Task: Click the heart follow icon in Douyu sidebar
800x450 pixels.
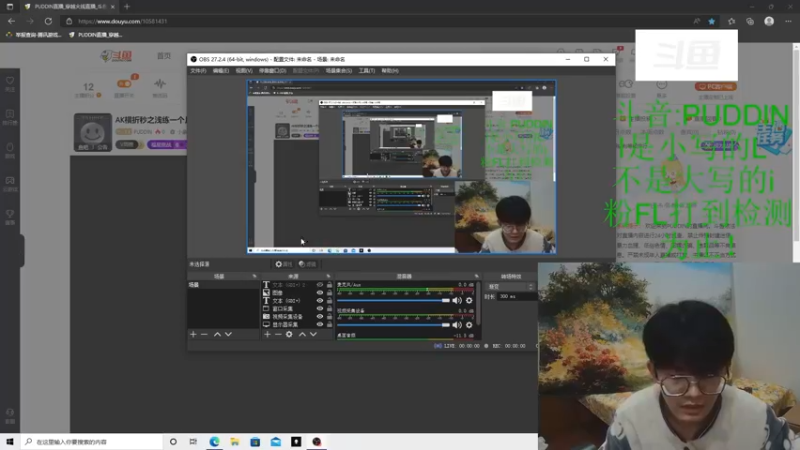Action: 10,83
